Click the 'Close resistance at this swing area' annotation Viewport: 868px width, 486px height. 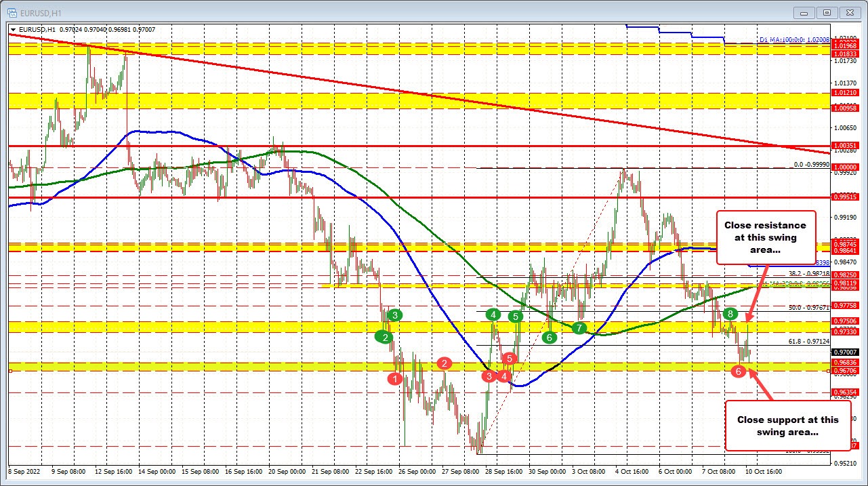[766, 237]
